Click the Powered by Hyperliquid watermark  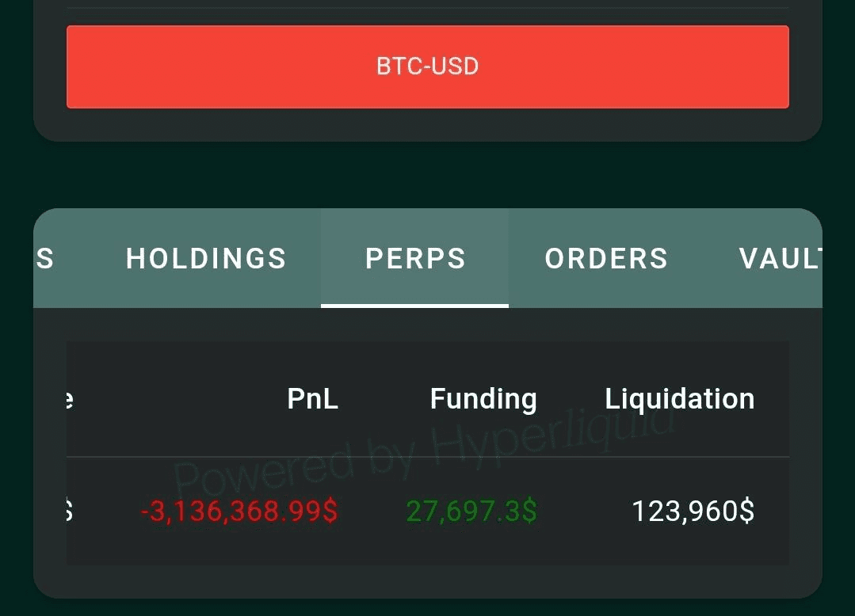coord(428,447)
